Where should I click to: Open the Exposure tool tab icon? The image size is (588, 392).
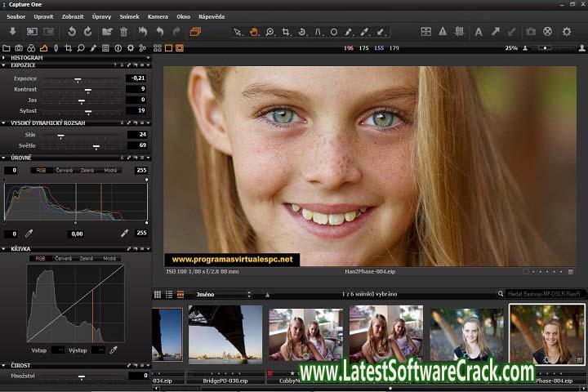click(43, 48)
